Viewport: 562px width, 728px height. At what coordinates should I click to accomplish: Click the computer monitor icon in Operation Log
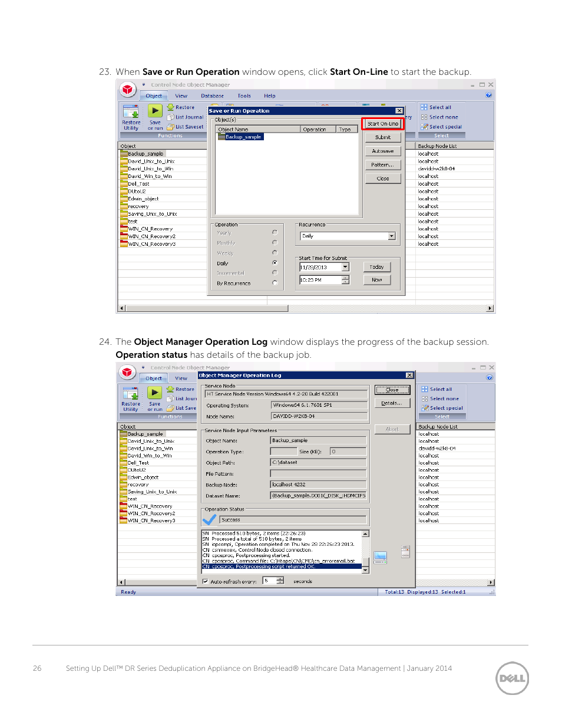(x=380, y=558)
